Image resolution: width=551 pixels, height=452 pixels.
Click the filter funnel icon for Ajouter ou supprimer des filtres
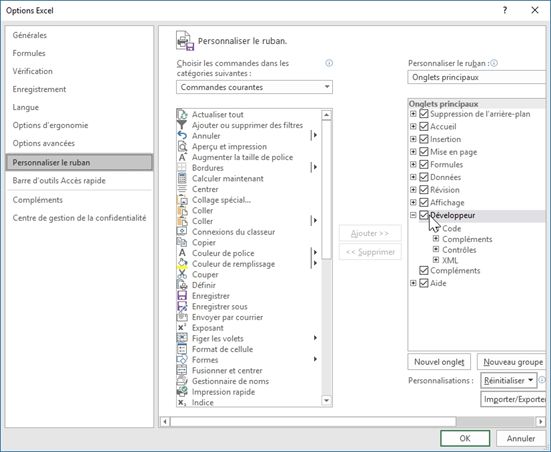(182, 125)
